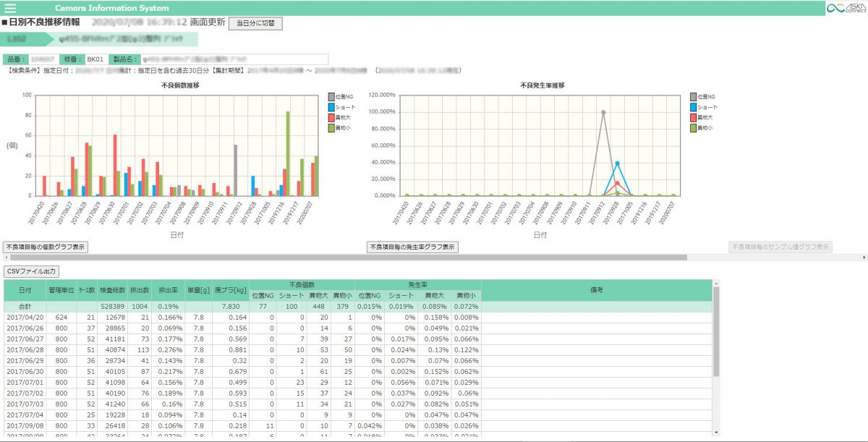Click the 不良項目毎の個数グラフ表示 button
The width and height of the screenshot is (868, 442).
[x=46, y=247]
